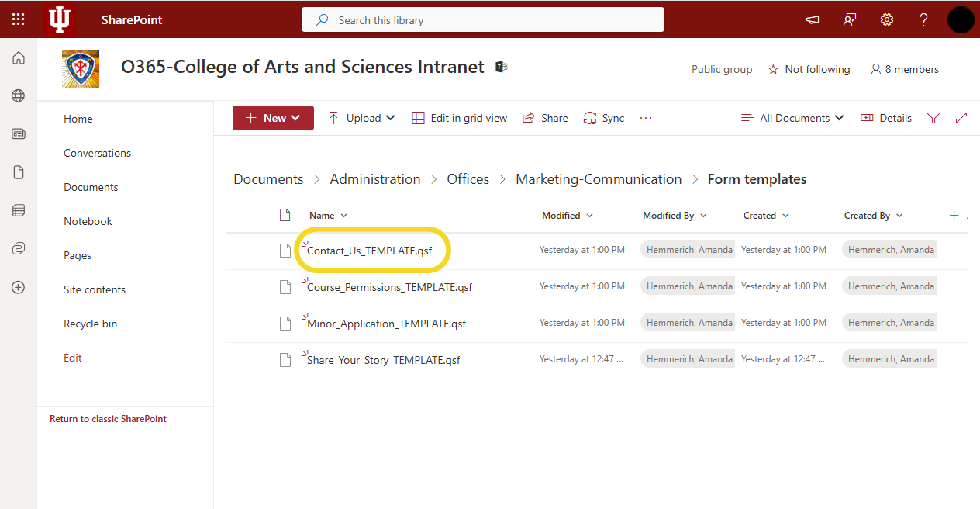This screenshot has width=980, height=509.
Task: Click Return to classic SharePoint link
Action: point(108,419)
